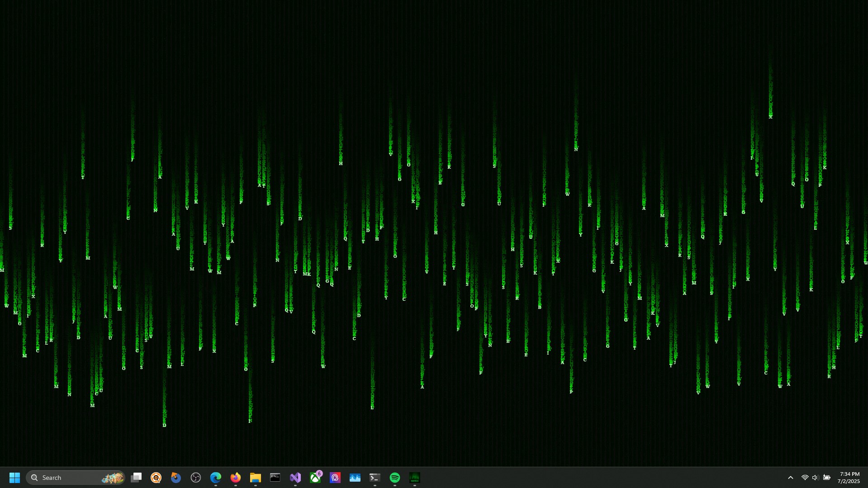The width and height of the screenshot is (868, 488).
Task: Open the clock showing 7:34 PM
Action: 849,478
